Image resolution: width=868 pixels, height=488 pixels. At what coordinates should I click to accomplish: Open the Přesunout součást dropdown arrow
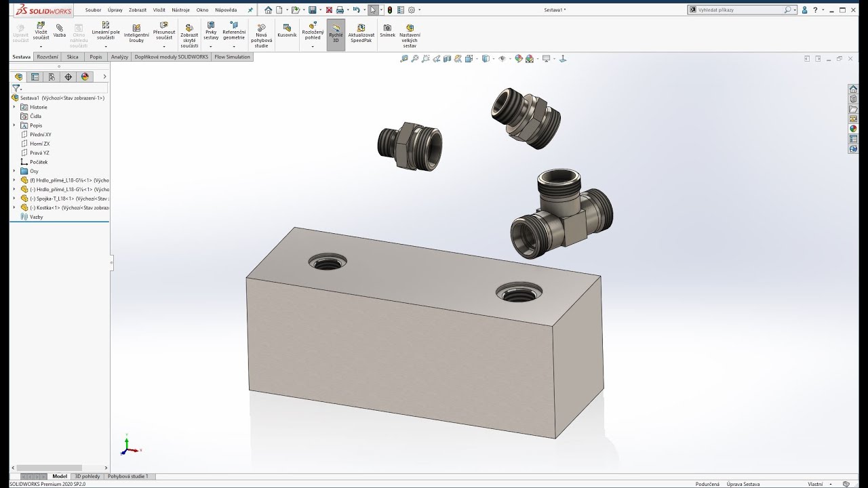pos(164,46)
